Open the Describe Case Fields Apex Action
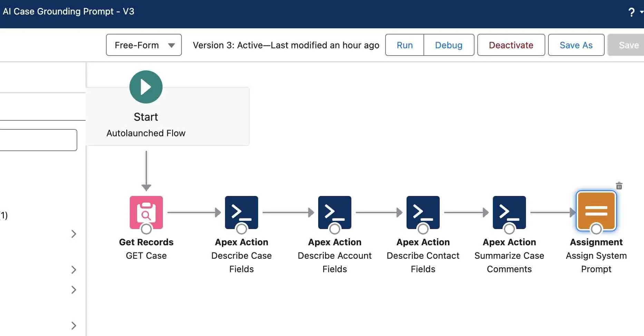 (241, 213)
